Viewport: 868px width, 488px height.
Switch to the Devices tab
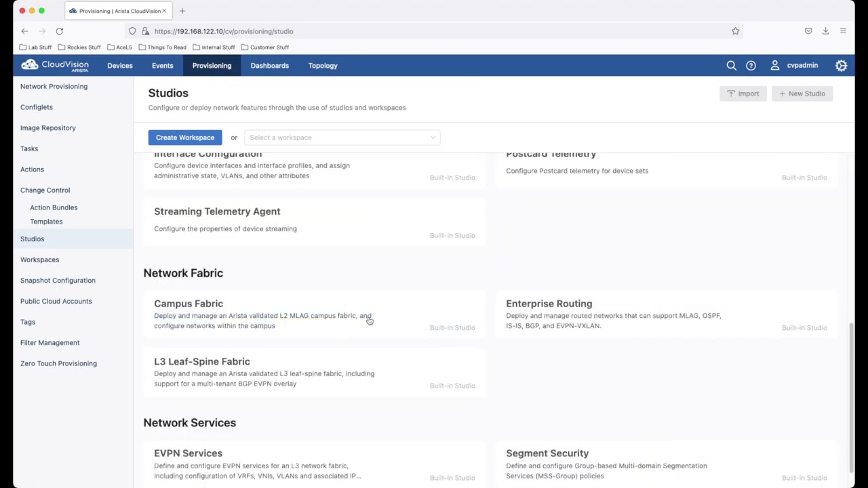point(120,66)
